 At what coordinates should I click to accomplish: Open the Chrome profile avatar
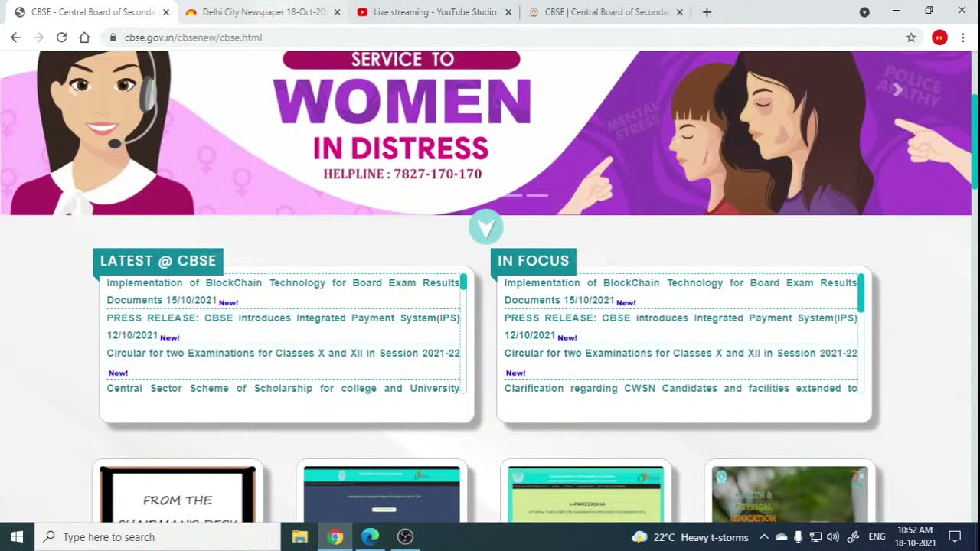point(939,37)
